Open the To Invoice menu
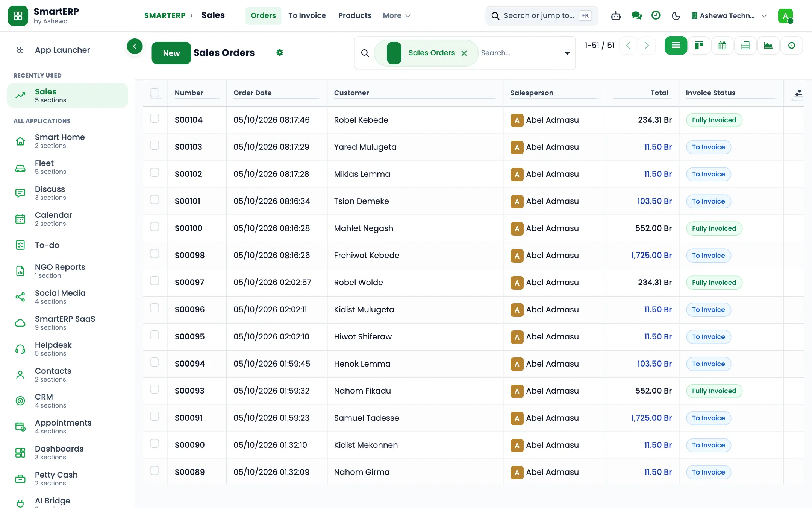812x508 pixels. [307, 16]
